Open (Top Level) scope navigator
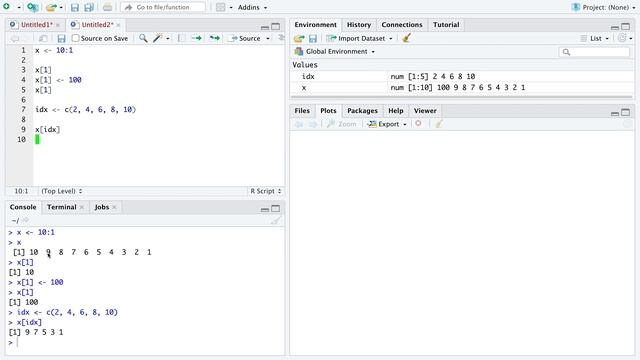 (62, 191)
